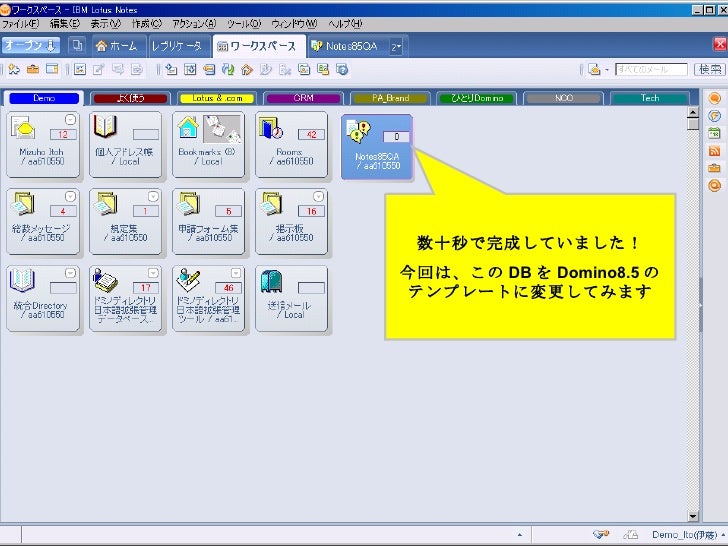Click the properties box toolbar icon
Image resolution: width=728 pixels, height=546 pixels.
(80, 70)
